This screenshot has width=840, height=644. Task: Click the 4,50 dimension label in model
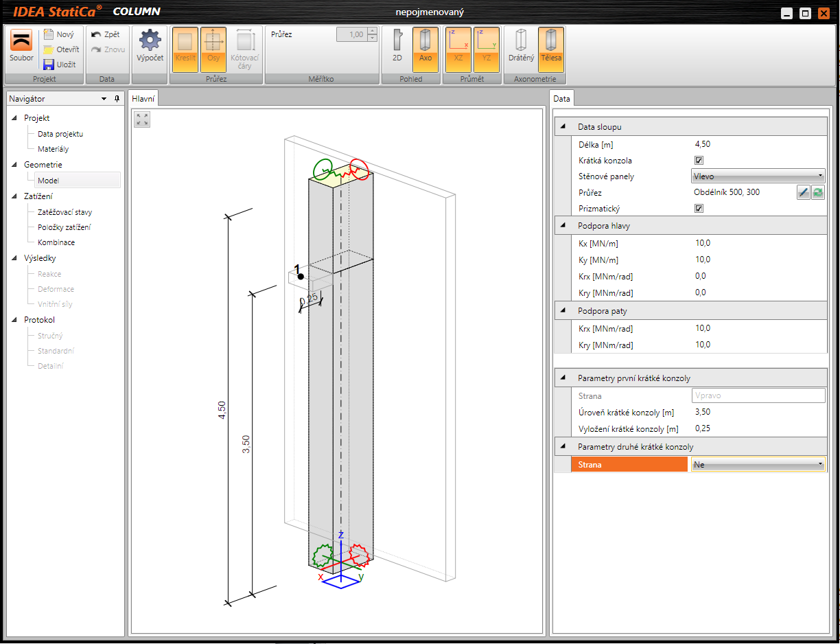point(222,411)
